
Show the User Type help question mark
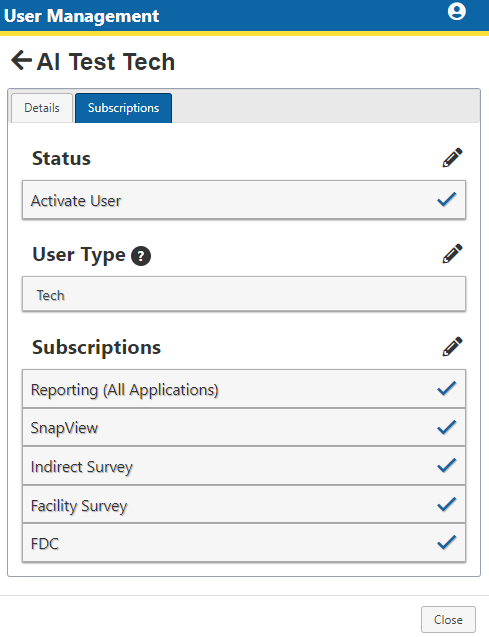(141, 256)
